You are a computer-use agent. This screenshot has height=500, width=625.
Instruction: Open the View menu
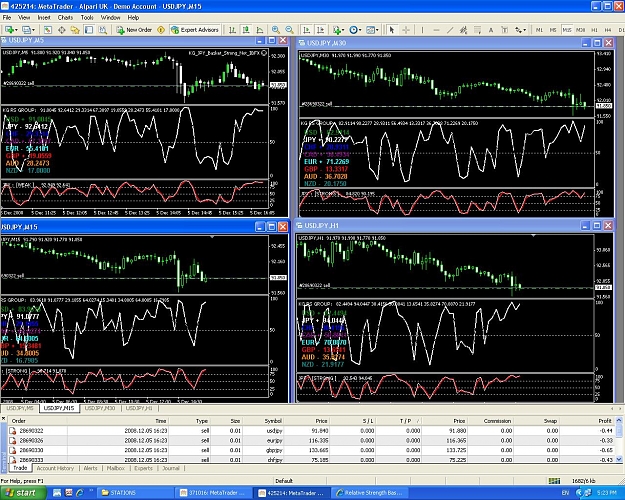[24, 18]
